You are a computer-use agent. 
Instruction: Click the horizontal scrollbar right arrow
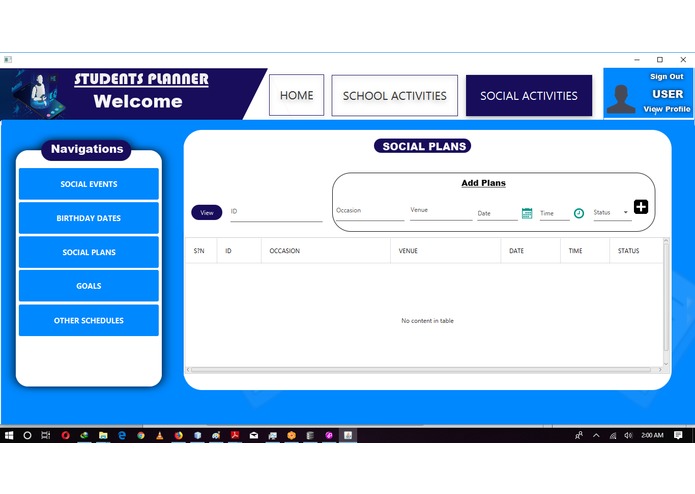(x=660, y=370)
